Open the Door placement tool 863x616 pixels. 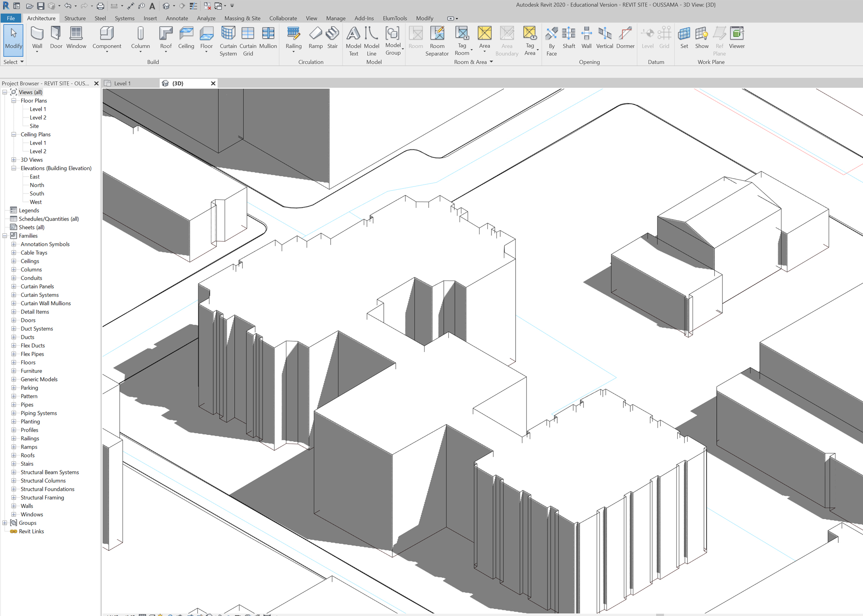(56, 39)
